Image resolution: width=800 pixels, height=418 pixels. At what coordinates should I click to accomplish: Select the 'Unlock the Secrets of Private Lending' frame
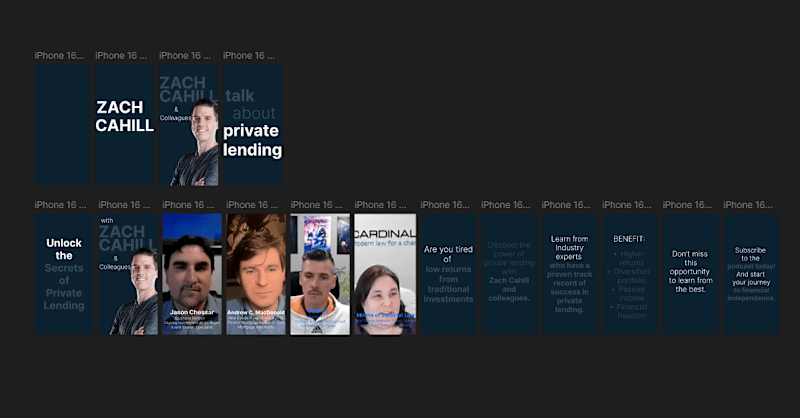pos(64,275)
